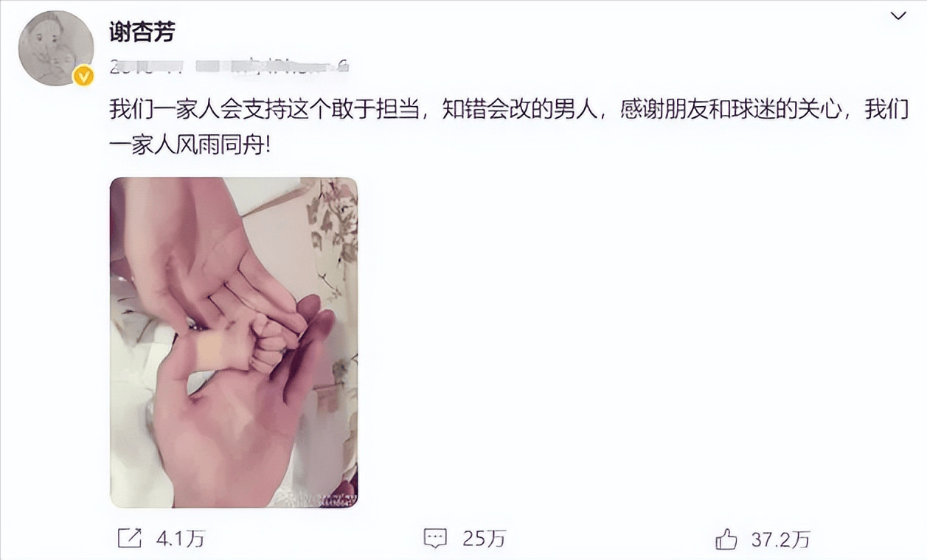
Task: Like the post with thumbs-up icon
Action: (x=726, y=539)
